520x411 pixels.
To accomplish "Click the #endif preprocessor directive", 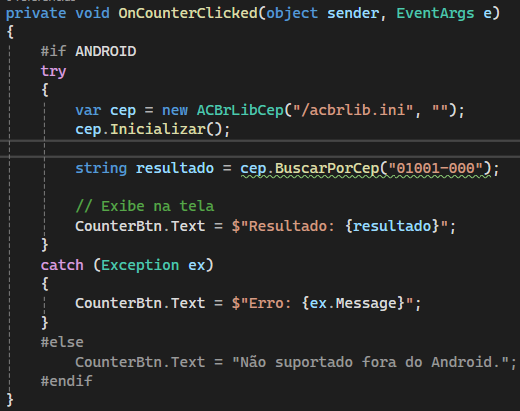I will pos(66,381).
